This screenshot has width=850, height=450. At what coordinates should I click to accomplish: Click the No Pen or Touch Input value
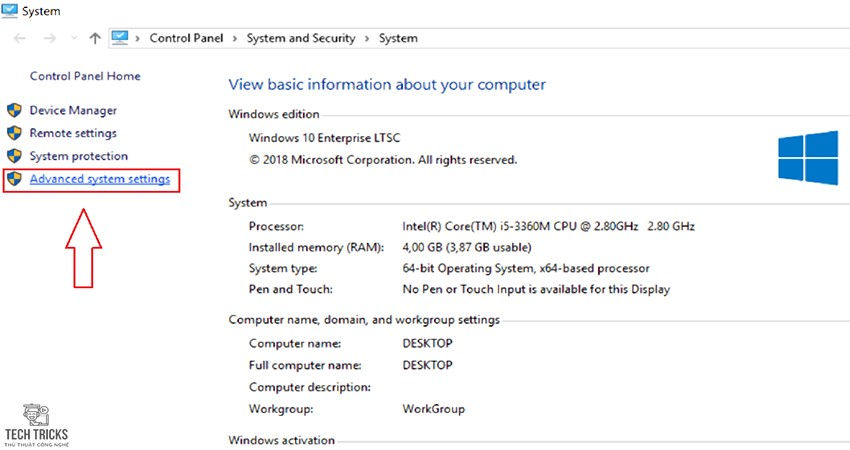(x=536, y=289)
